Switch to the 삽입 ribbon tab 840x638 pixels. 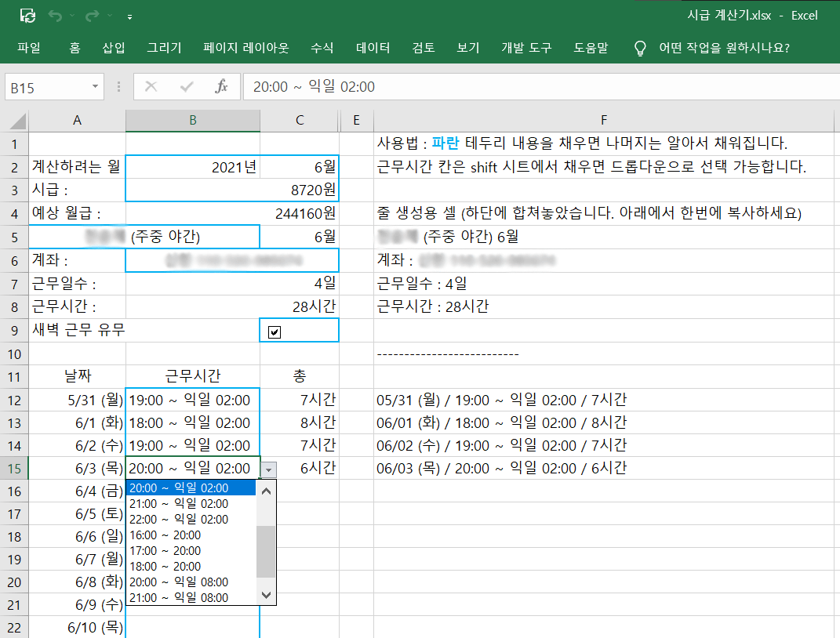click(x=114, y=48)
